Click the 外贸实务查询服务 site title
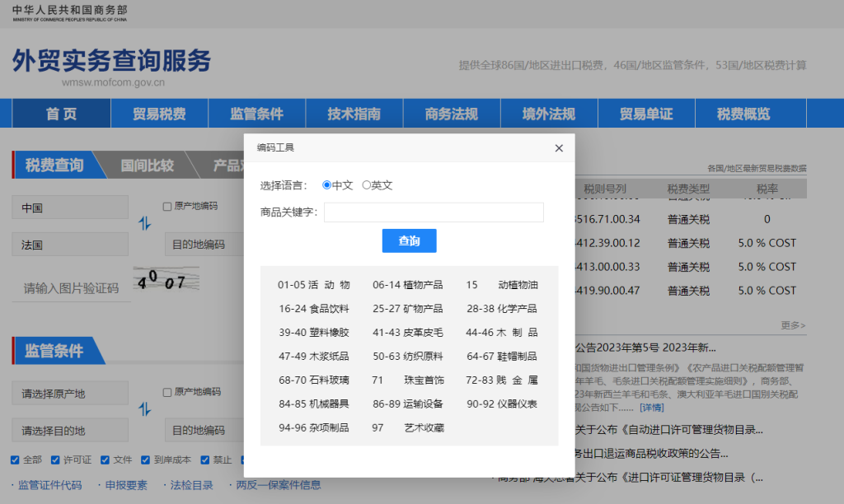Viewport: 844px width, 504px height. coord(111,60)
